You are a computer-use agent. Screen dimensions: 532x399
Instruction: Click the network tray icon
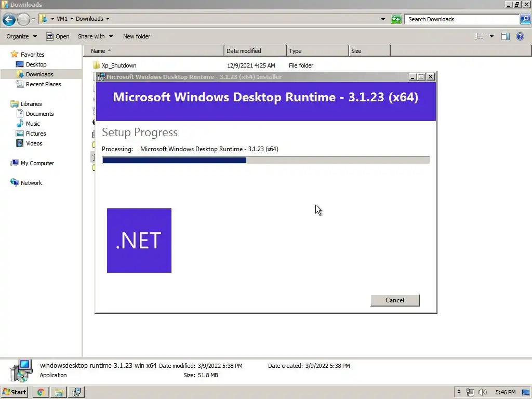(x=470, y=393)
